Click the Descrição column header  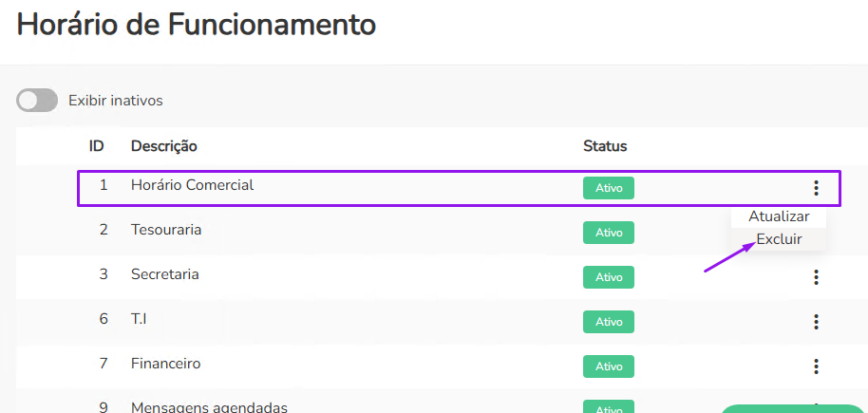163,146
